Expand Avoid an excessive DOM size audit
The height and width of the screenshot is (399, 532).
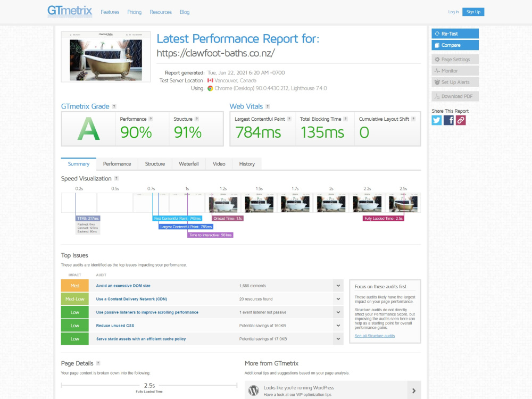coord(338,286)
